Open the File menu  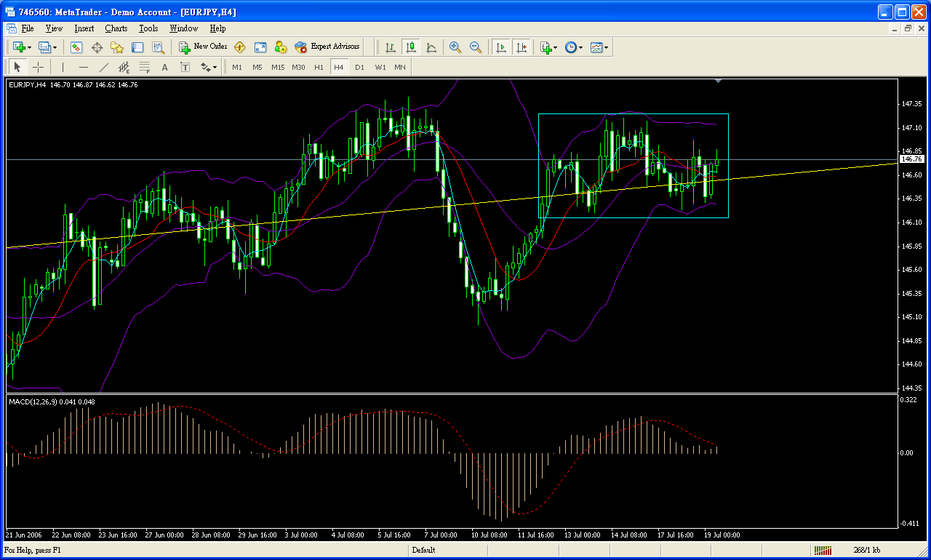28,28
